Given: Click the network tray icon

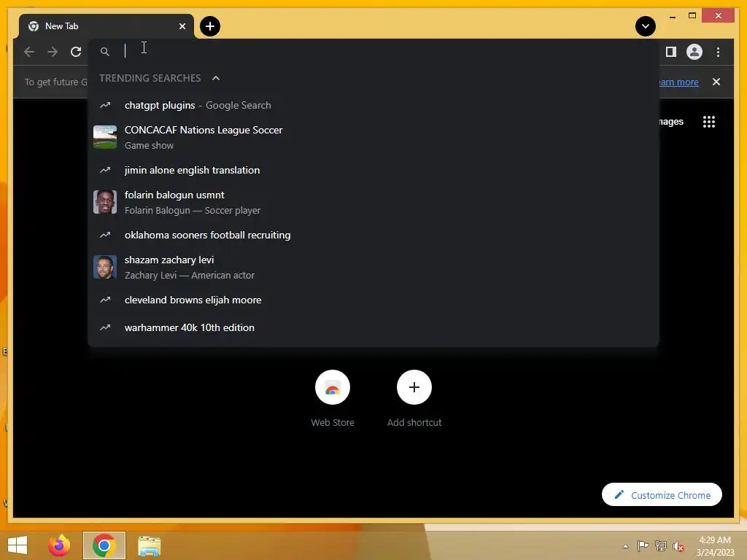Looking at the screenshot, I should (x=661, y=545).
